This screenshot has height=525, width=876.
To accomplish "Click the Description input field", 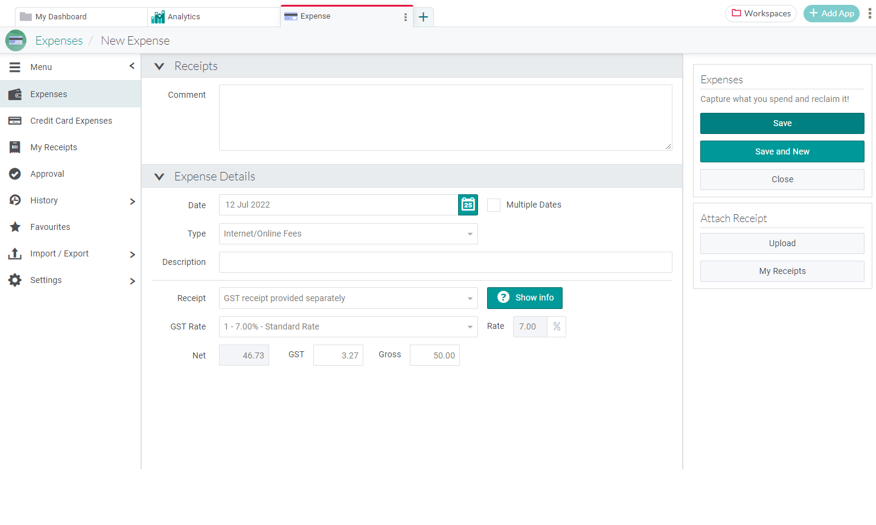I will pyautogui.click(x=445, y=262).
